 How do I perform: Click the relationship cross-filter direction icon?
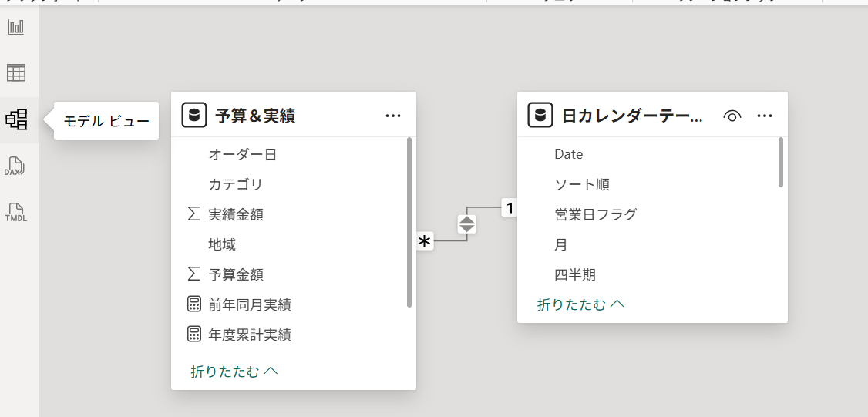(x=467, y=224)
